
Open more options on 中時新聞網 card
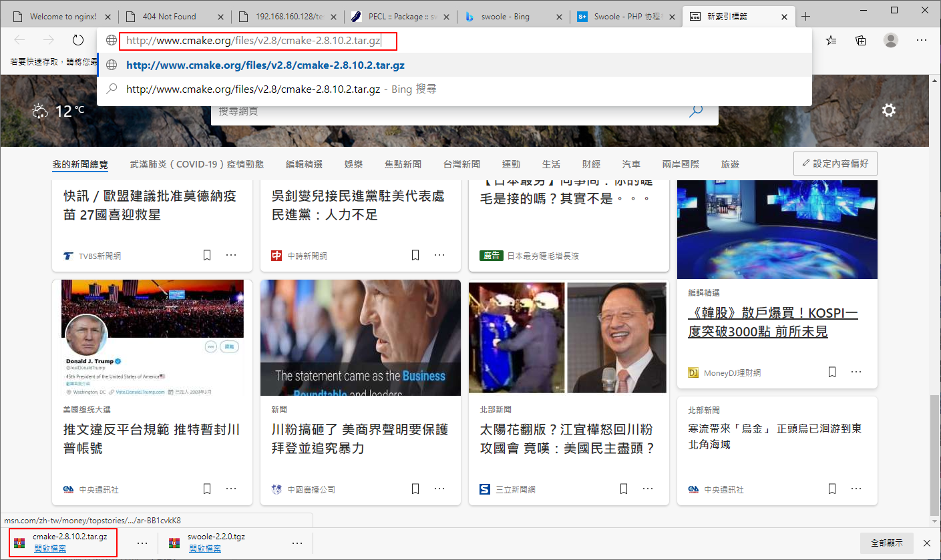(439, 255)
